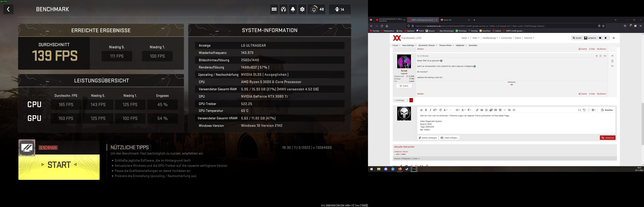This screenshot has height=207, width=644.
Task: Open the Videos menu item
Action: pyautogui.click(x=518, y=38)
